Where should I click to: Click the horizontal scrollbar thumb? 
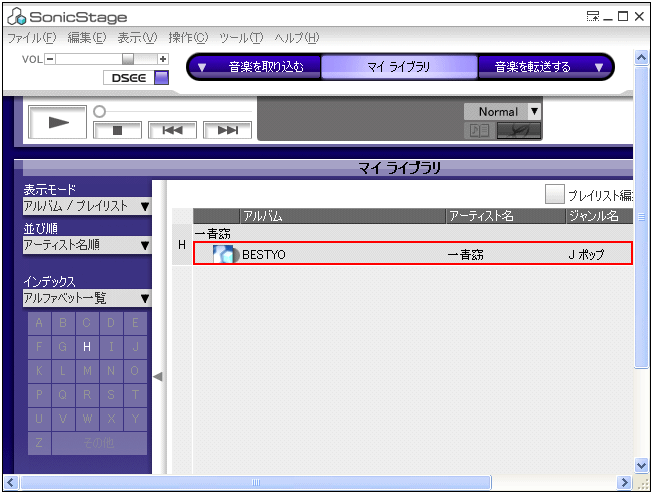point(256,483)
